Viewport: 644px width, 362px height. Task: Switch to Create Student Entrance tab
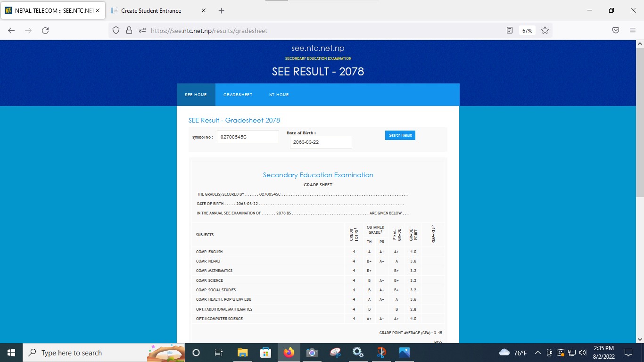(x=151, y=10)
